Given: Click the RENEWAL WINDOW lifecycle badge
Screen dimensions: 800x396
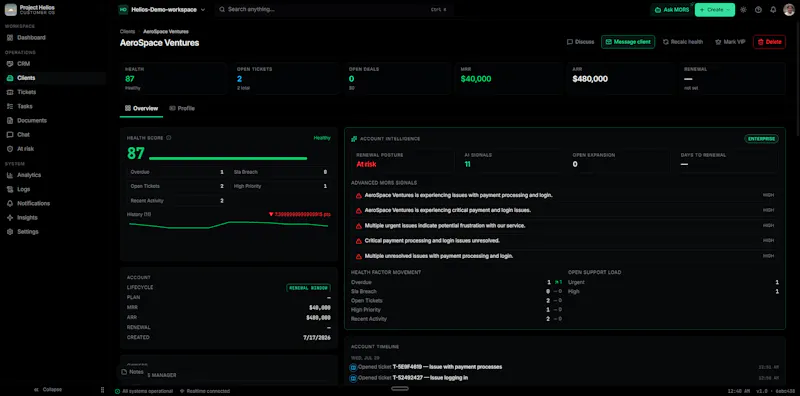Looking at the screenshot, I should [x=309, y=288].
